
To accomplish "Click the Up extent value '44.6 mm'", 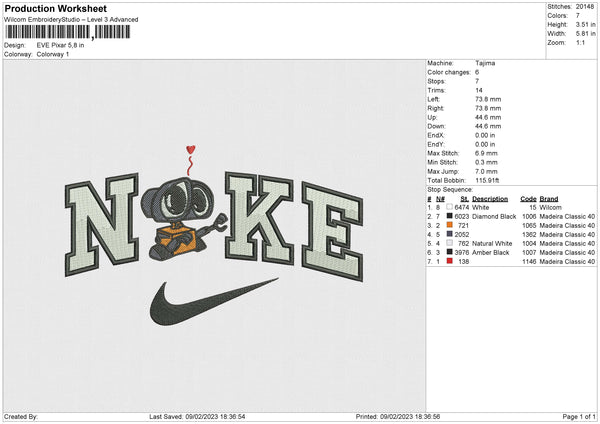I will click(488, 117).
